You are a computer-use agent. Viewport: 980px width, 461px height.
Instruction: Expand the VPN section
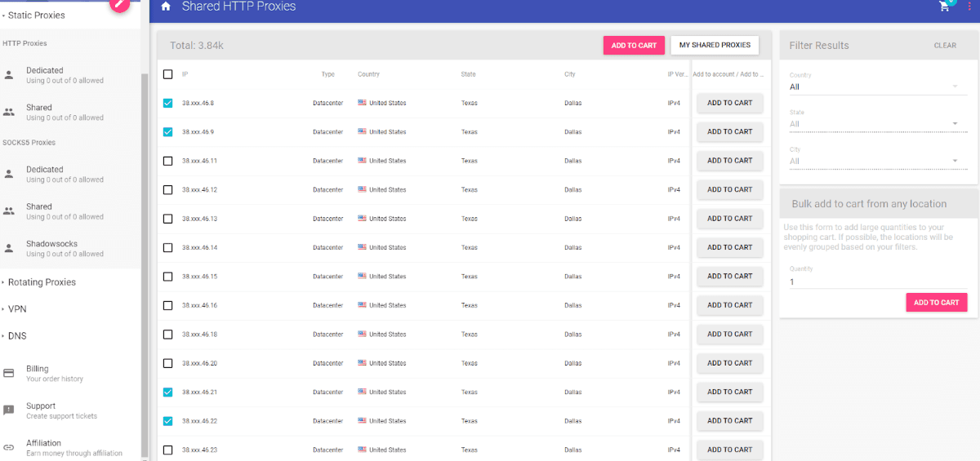[x=16, y=309]
